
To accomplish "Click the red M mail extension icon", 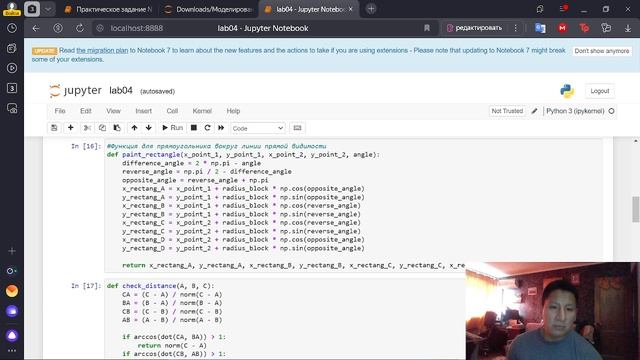I will click(x=562, y=28).
